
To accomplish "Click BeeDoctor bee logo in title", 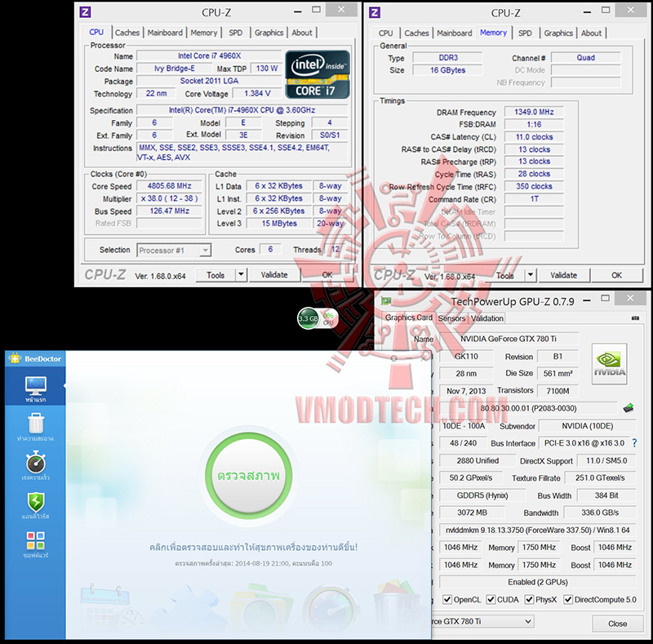I will [x=15, y=358].
